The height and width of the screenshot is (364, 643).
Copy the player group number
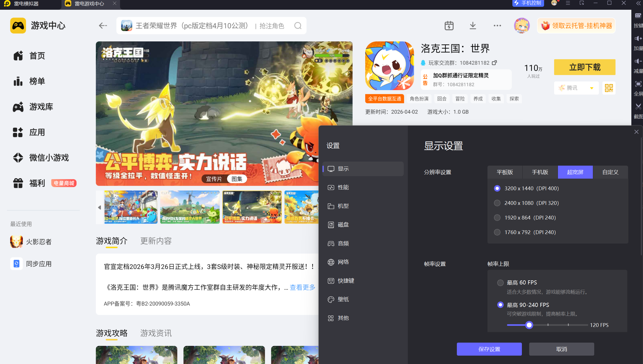(495, 63)
